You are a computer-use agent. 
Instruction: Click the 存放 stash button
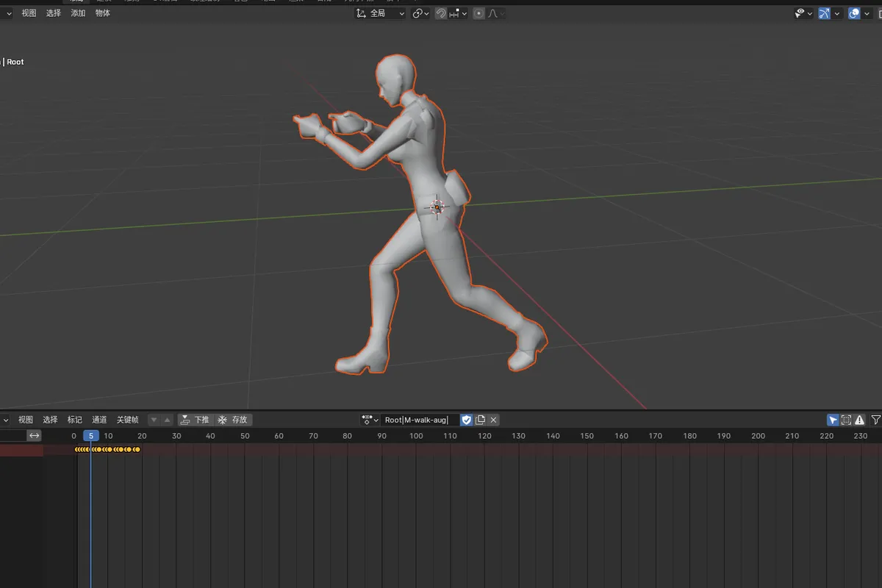233,420
